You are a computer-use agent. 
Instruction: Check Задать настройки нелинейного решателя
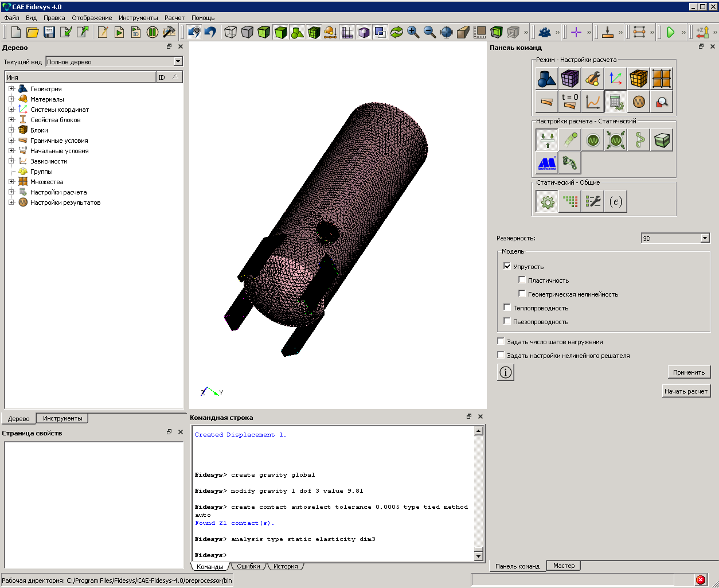[501, 355]
